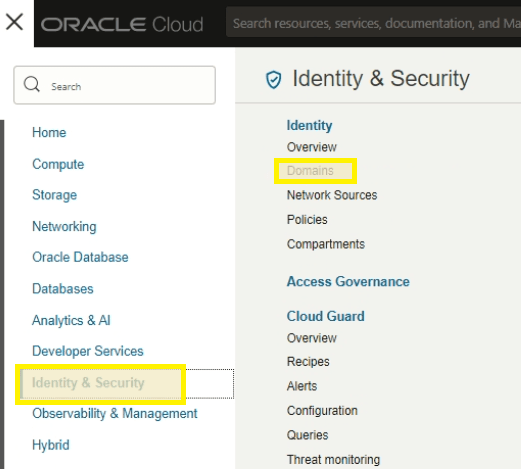Click the Identity & Security shield icon
Viewport: 521px width, 469px height.
point(273,79)
